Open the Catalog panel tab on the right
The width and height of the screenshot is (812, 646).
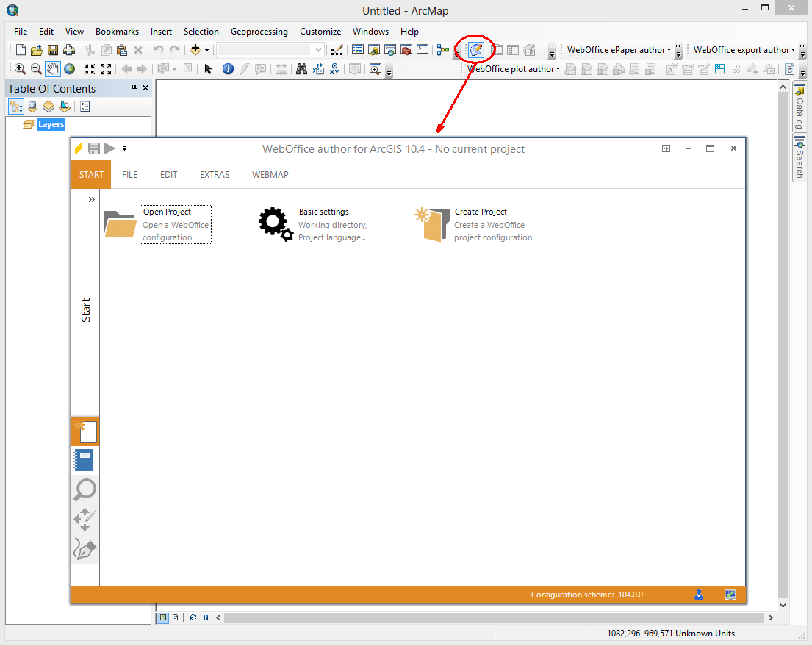pos(800,107)
